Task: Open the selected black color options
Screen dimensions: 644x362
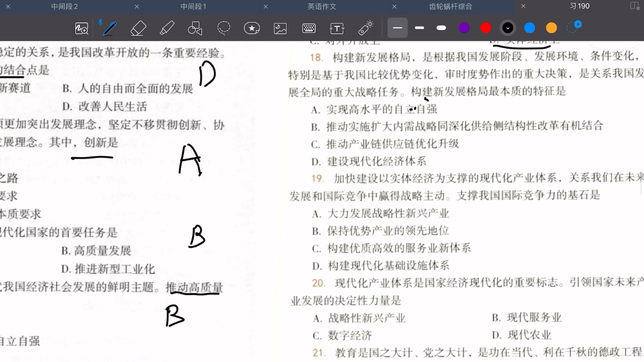Action: click(x=508, y=28)
